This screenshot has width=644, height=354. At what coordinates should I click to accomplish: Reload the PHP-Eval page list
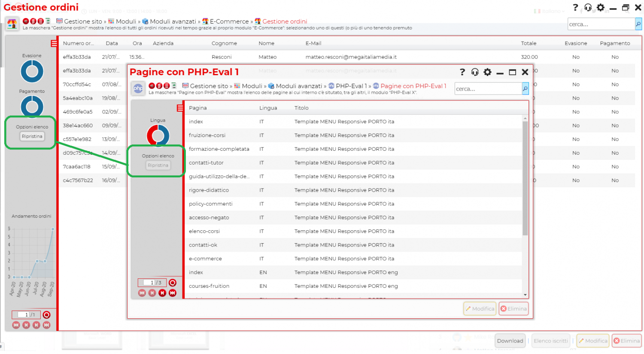(x=173, y=283)
